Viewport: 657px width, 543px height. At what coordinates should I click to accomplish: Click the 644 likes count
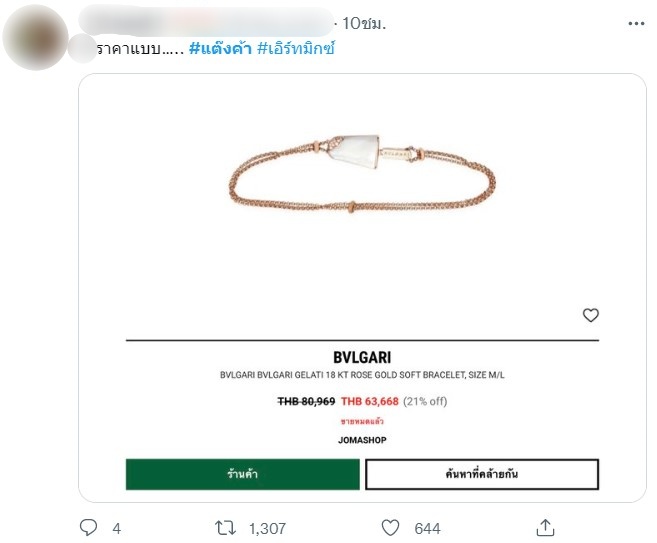pyautogui.click(x=427, y=528)
